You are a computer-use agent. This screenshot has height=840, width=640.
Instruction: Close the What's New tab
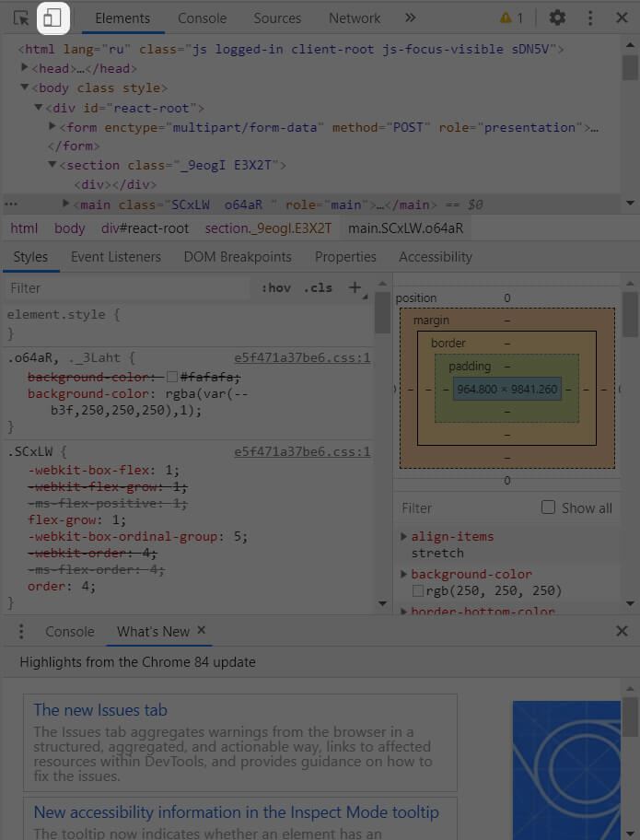(202, 631)
